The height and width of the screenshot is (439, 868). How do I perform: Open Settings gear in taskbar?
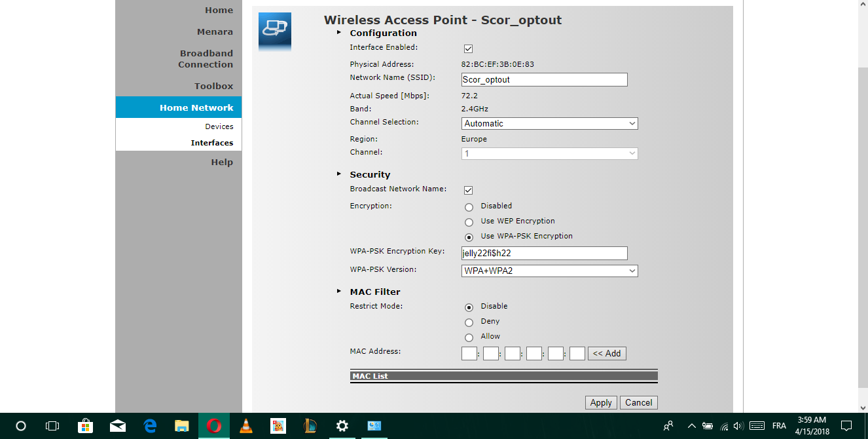342,426
